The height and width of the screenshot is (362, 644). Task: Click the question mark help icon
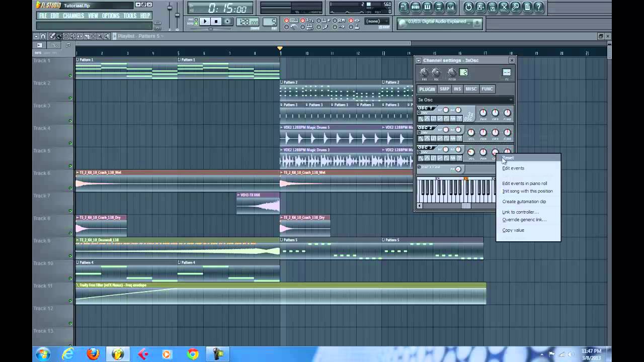539,7
